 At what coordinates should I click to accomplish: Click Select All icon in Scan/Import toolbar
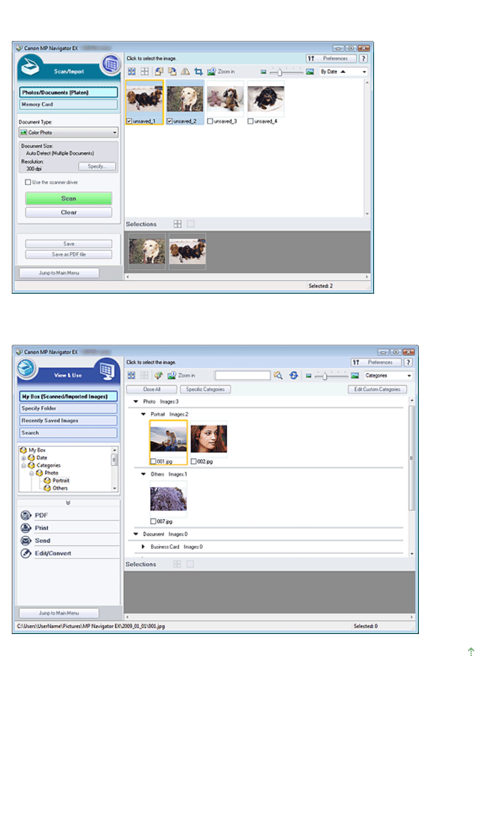(132, 72)
